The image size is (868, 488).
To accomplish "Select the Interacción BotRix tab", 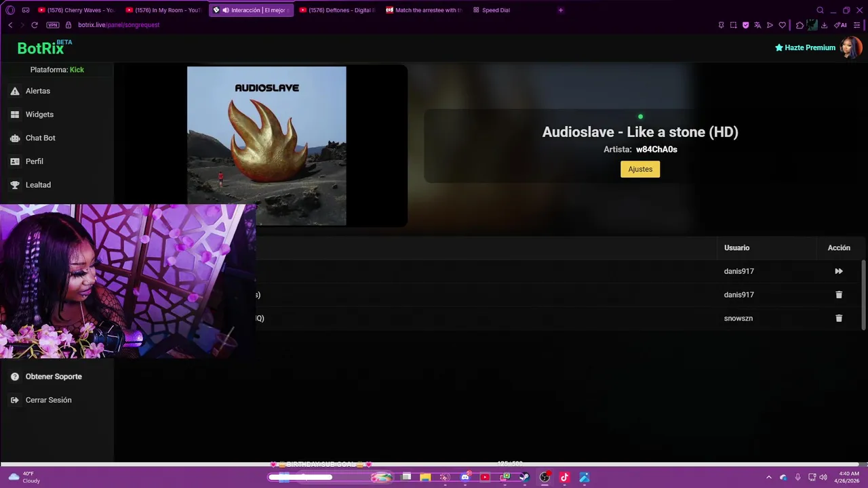I will (x=251, y=10).
